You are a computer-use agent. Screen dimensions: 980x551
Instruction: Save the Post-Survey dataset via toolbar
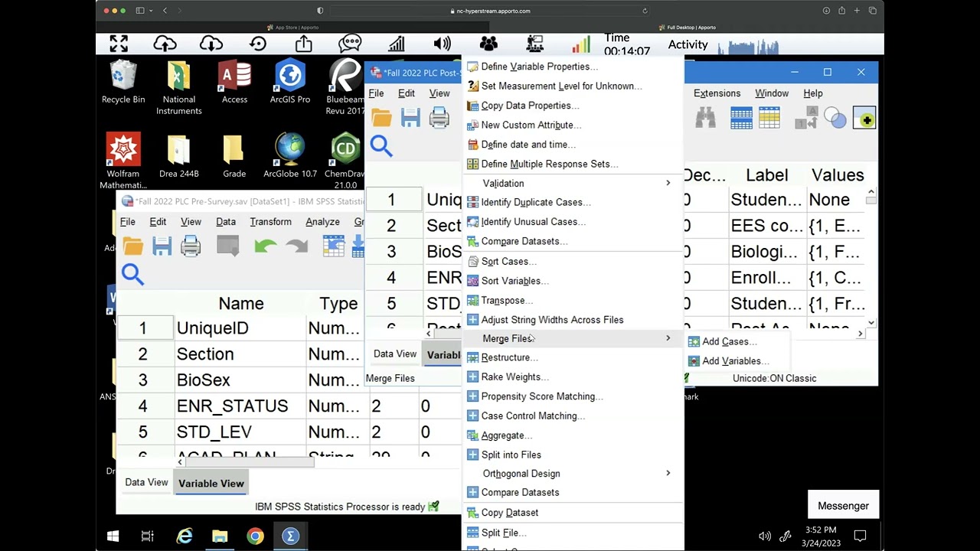[410, 117]
